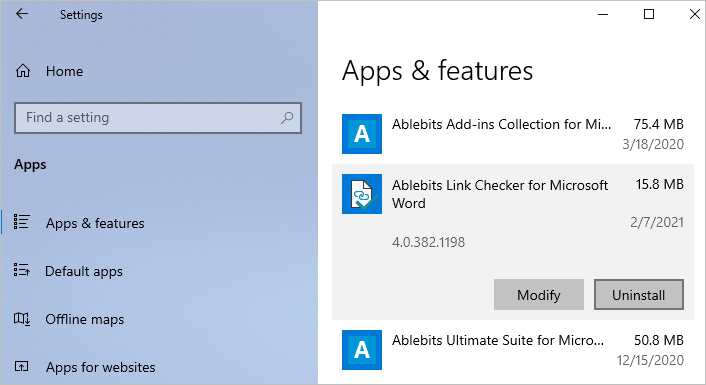706x385 pixels.
Task: Click version number 4.0.382.1198
Action: 428,242
